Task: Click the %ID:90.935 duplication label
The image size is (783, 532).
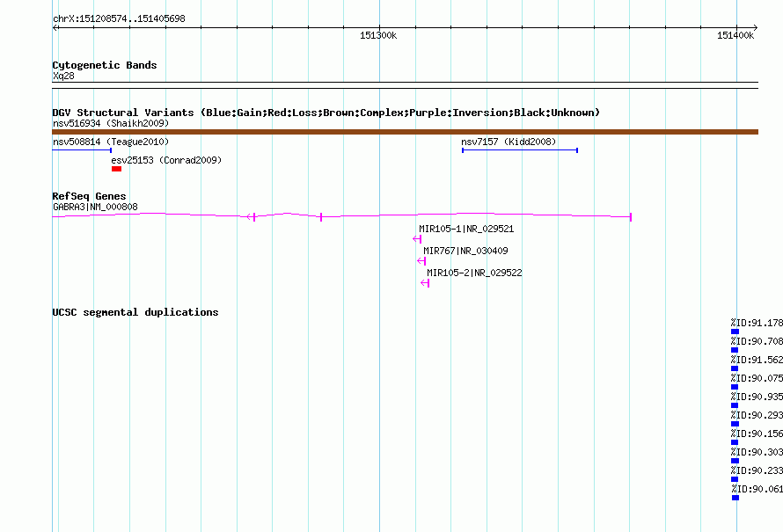Action: point(757,397)
